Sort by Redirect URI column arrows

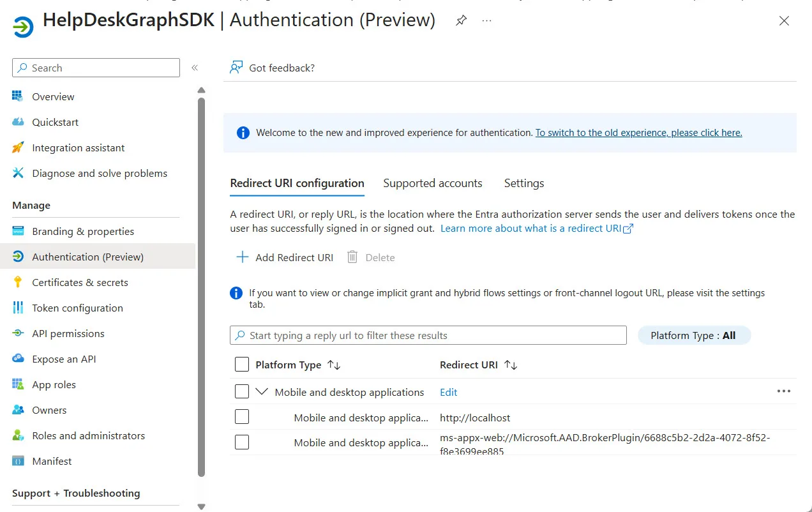(x=511, y=365)
